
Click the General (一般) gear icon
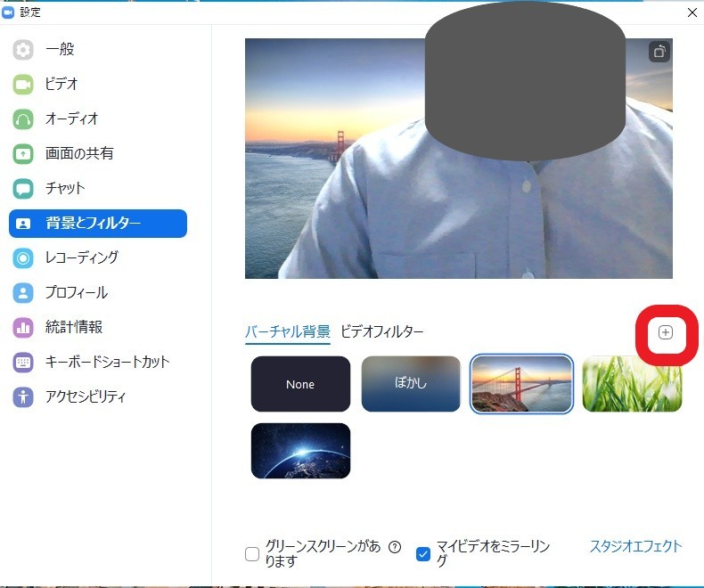tap(23, 49)
